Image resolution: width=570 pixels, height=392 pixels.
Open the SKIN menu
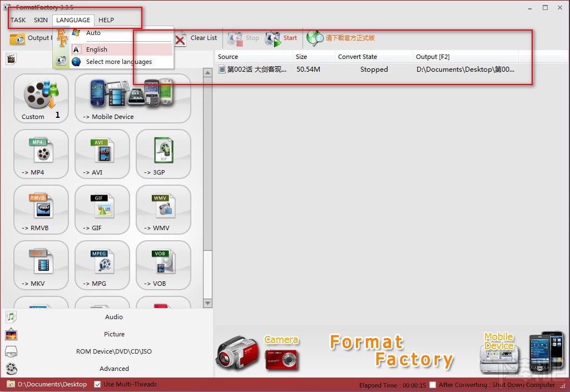tap(41, 20)
